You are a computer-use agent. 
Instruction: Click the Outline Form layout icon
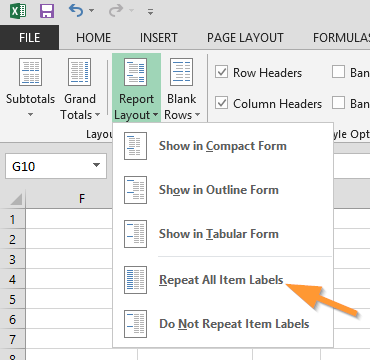135,190
